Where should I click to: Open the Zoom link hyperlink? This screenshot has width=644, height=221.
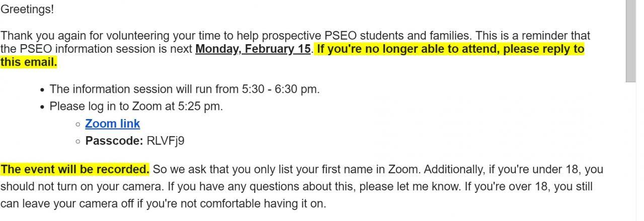(x=112, y=124)
